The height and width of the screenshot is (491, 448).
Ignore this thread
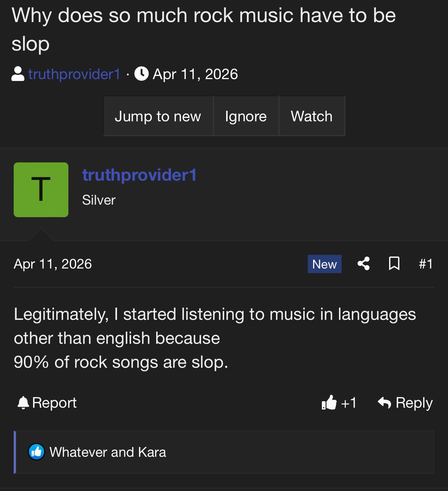[246, 116]
